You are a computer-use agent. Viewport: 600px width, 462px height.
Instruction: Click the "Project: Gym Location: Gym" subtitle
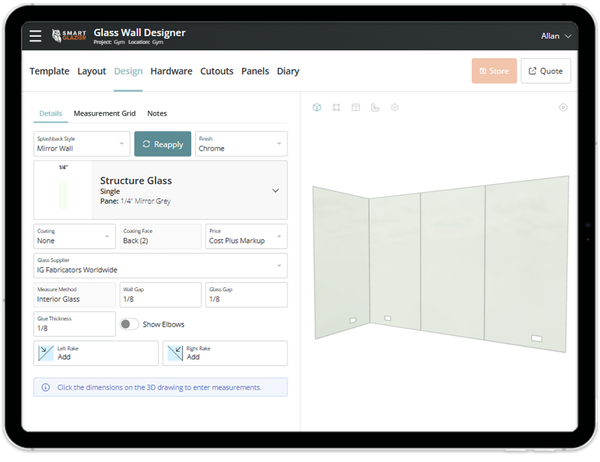128,42
